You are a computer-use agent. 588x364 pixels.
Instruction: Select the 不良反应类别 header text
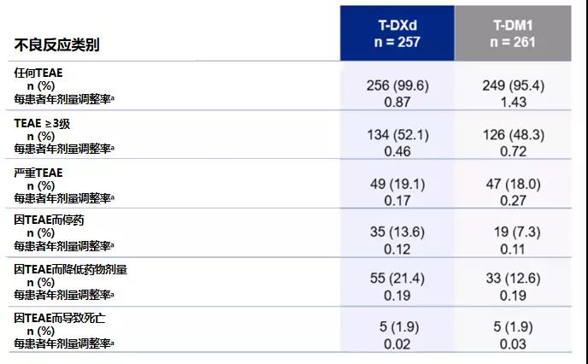coord(56,44)
